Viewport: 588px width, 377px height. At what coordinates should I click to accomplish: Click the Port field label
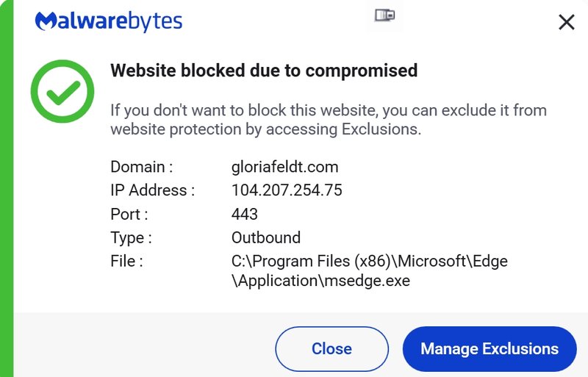coord(129,214)
